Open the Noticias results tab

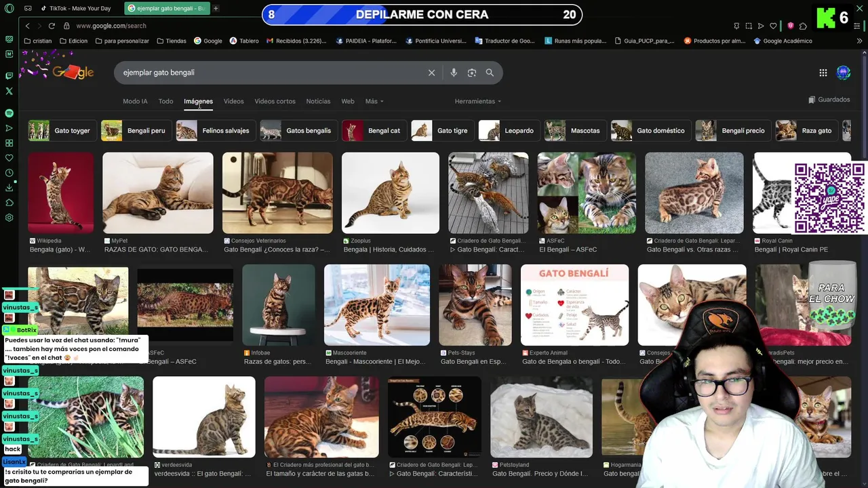pos(318,101)
